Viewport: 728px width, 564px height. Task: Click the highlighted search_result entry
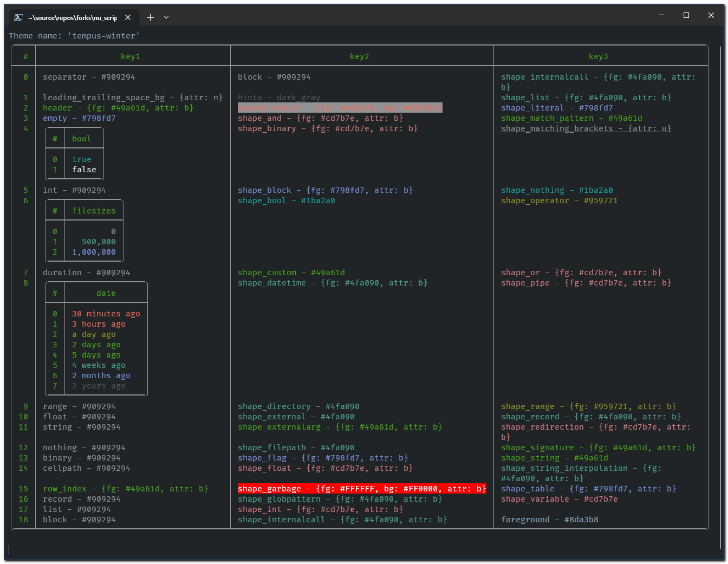340,108
